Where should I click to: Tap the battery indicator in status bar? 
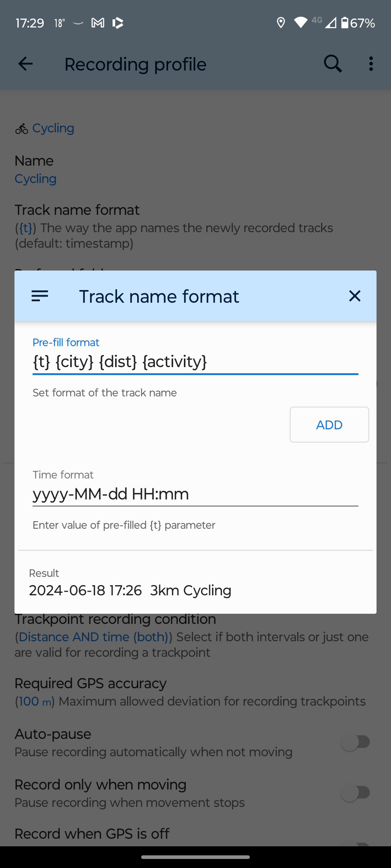click(x=345, y=23)
